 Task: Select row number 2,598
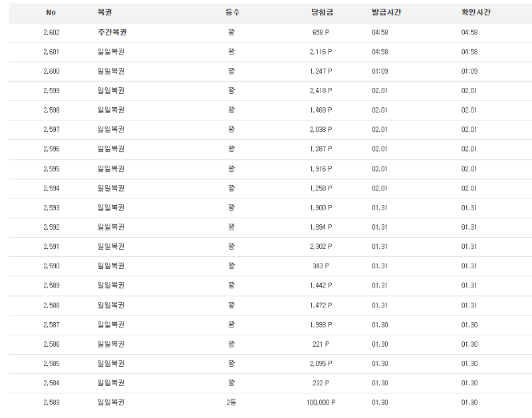pyautogui.click(x=51, y=110)
